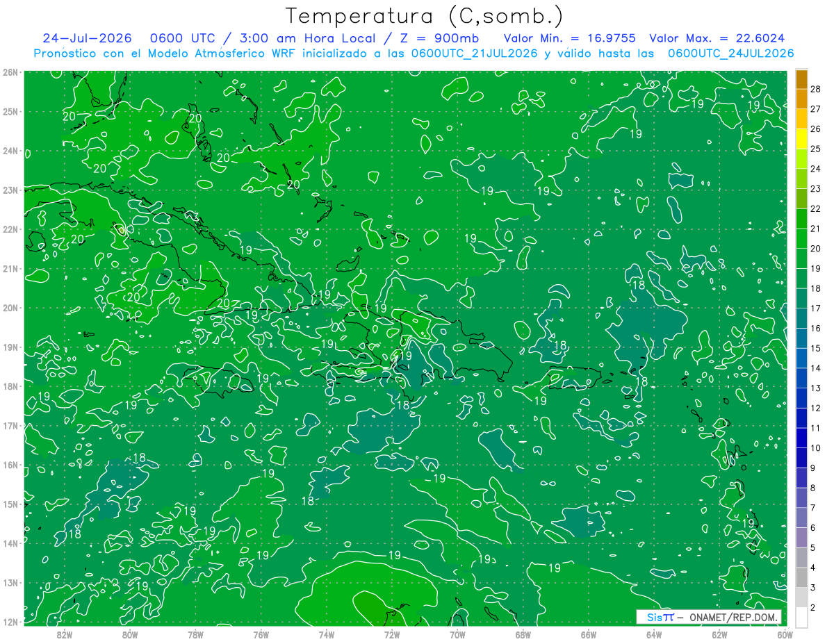Click the '0600UTC_24JUL2026' valid time
Viewport: 834px width, 644px height.
pos(730,53)
